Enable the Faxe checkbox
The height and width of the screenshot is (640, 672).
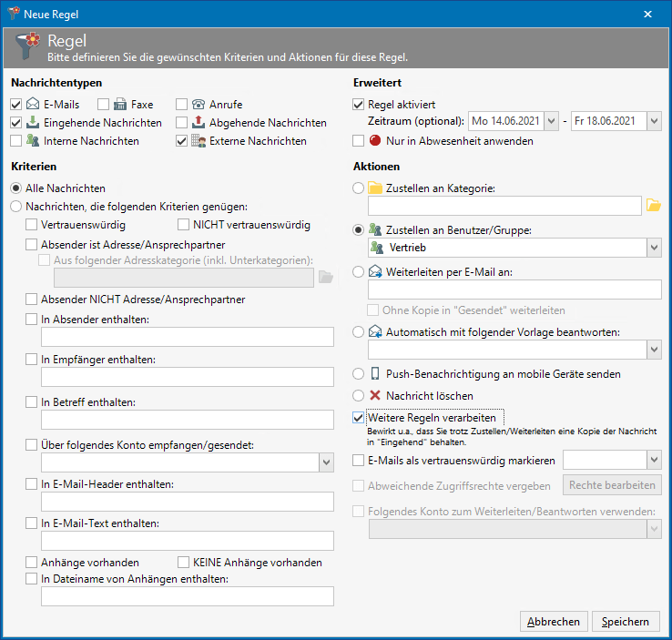pyautogui.click(x=103, y=105)
